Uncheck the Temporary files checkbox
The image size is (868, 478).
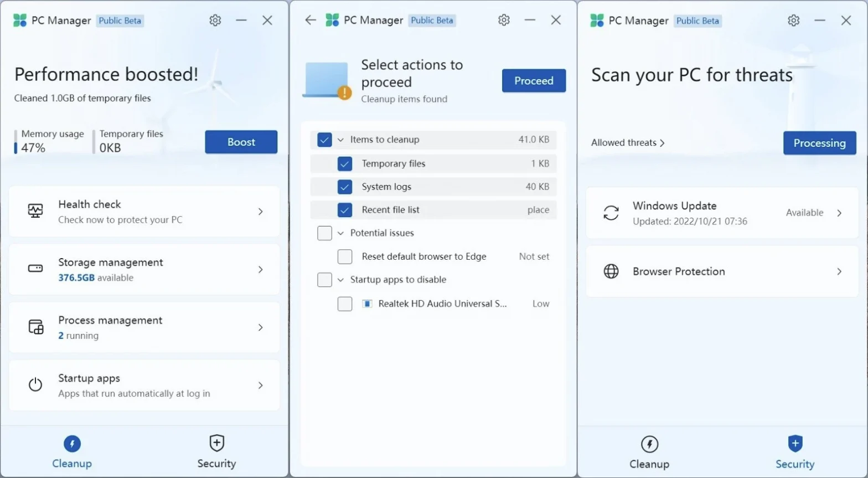coord(345,163)
